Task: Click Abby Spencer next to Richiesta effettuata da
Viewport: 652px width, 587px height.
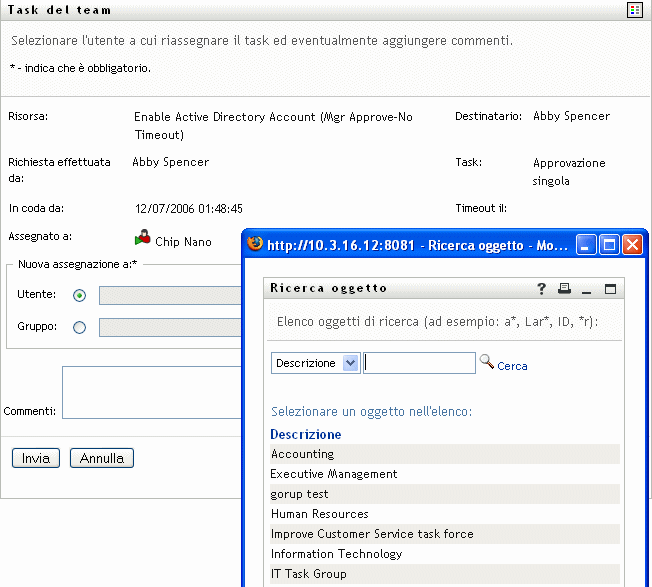Action: click(x=171, y=162)
